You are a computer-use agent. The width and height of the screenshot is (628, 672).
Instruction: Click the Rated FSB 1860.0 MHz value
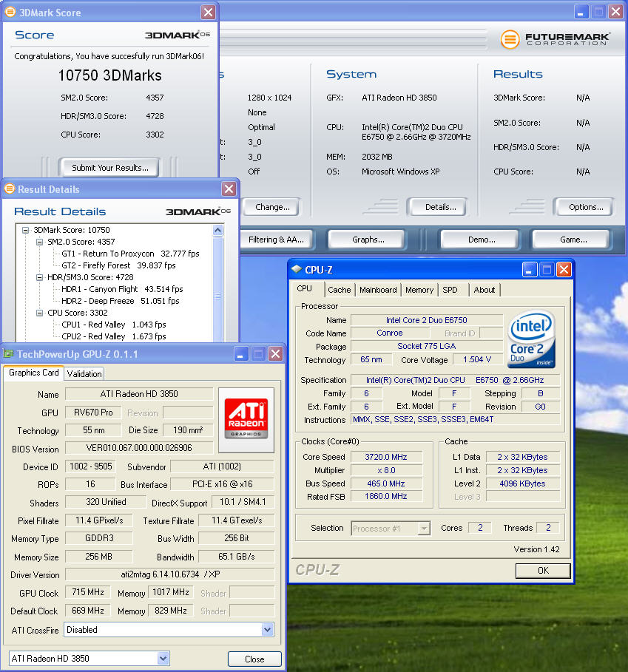coord(386,496)
